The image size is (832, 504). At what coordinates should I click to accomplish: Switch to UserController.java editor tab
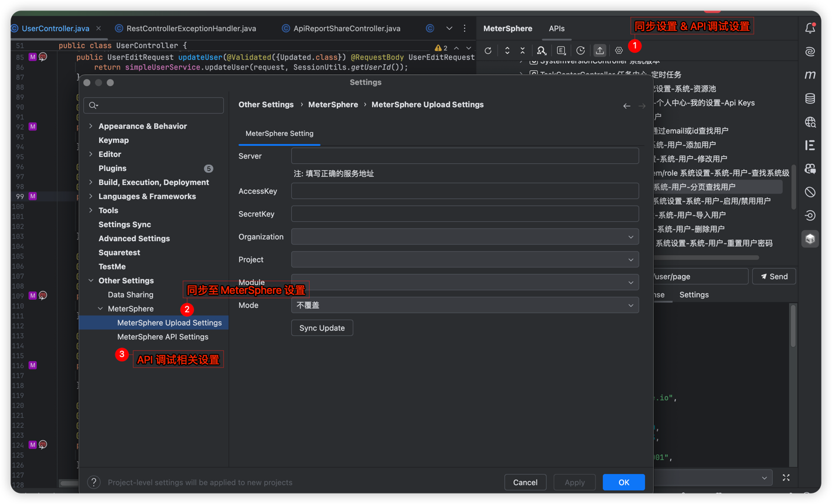[x=56, y=28]
